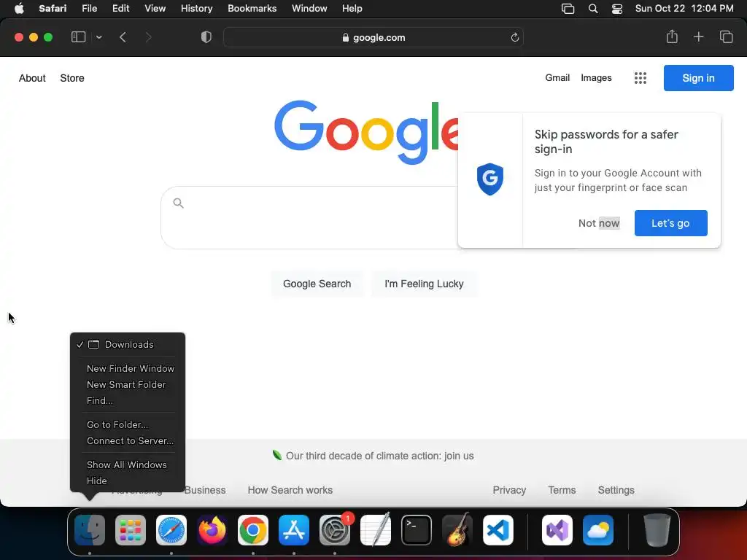Open the Store link
The image size is (747, 560).
72,78
